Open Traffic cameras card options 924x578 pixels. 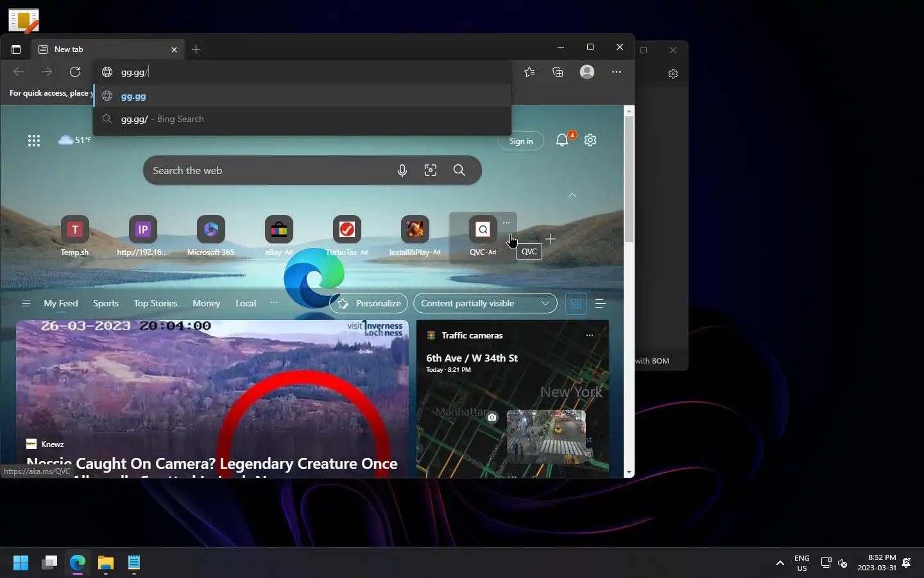coord(590,335)
